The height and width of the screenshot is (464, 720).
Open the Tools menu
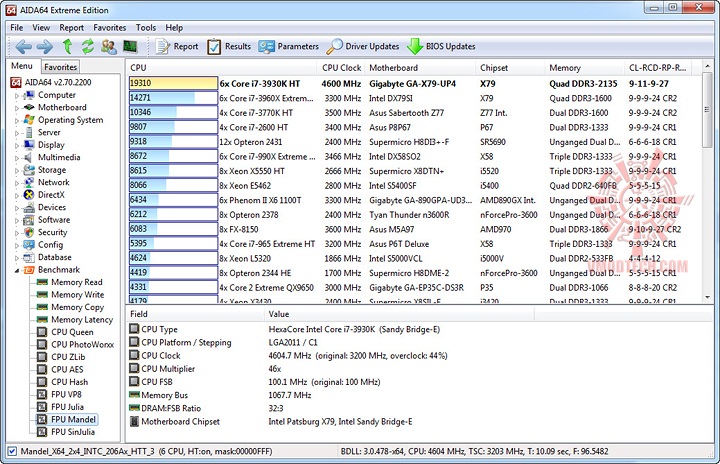pyautogui.click(x=146, y=28)
